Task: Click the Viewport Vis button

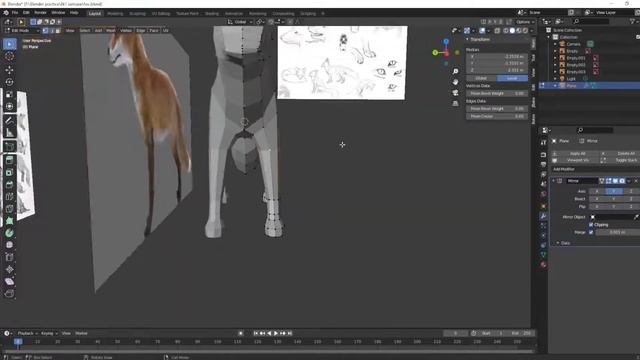Action: click(575, 160)
